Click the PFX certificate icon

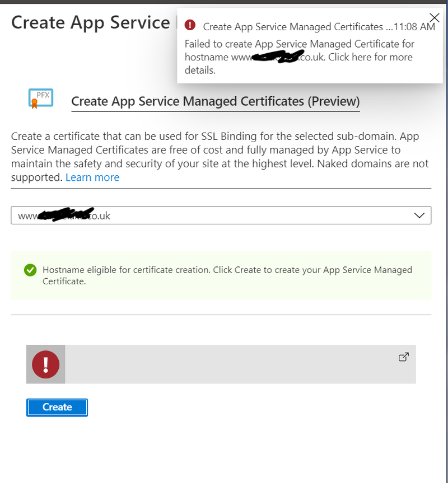point(41,99)
